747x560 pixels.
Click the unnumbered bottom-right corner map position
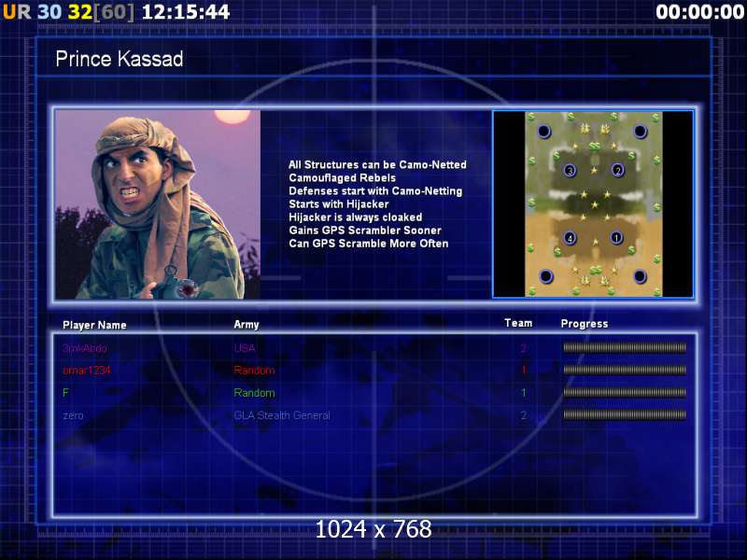click(x=640, y=275)
